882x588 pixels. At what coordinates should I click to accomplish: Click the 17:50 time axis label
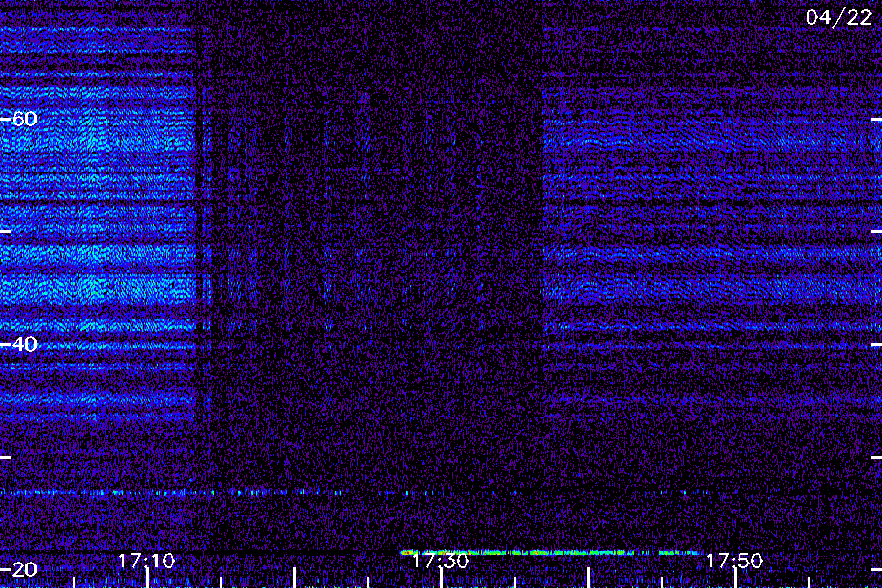[x=734, y=561]
